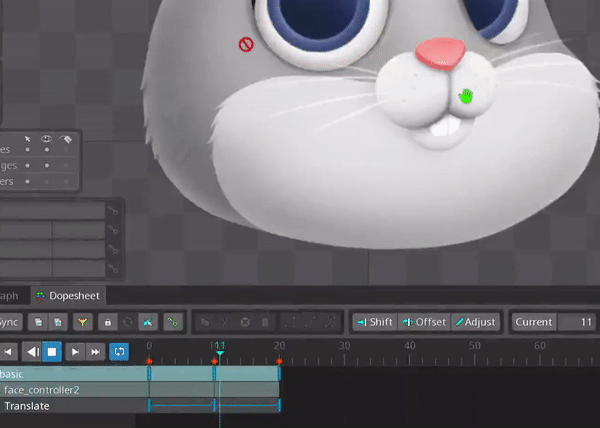
Task: Play the animation backward
Action: [33, 352]
